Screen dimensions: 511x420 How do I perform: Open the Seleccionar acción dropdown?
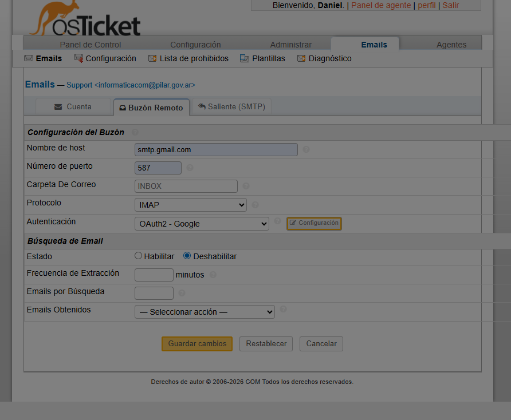(205, 312)
